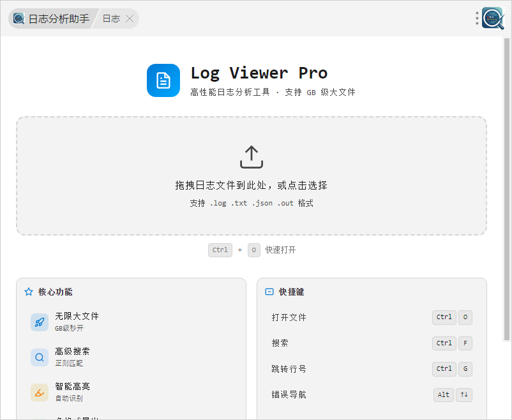Close the 日志 tab

point(130,19)
